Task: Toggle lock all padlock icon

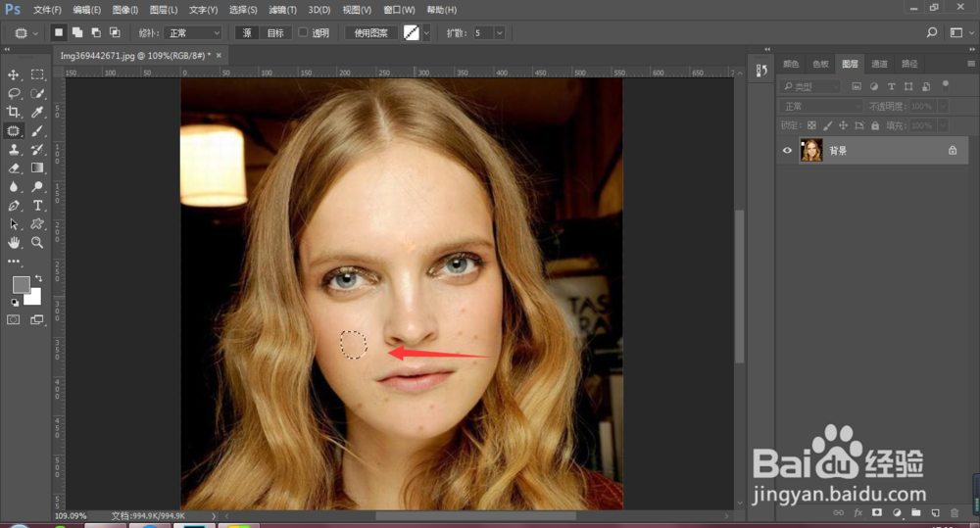Action: [875, 125]
